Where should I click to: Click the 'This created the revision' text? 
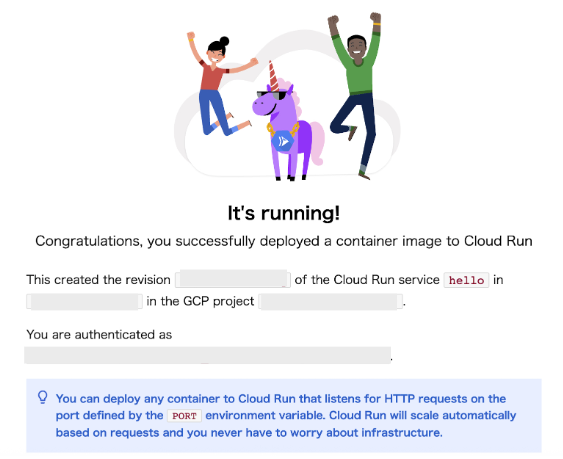(x=98, y=280)
